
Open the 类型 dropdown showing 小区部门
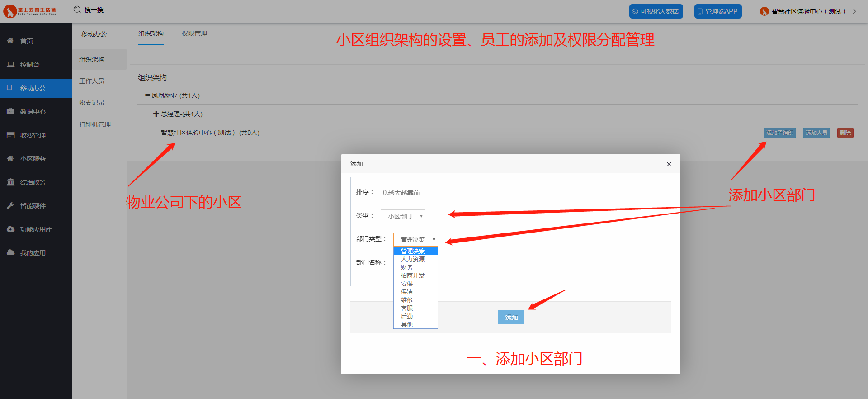pyautogui.click(x=403, y=216)
